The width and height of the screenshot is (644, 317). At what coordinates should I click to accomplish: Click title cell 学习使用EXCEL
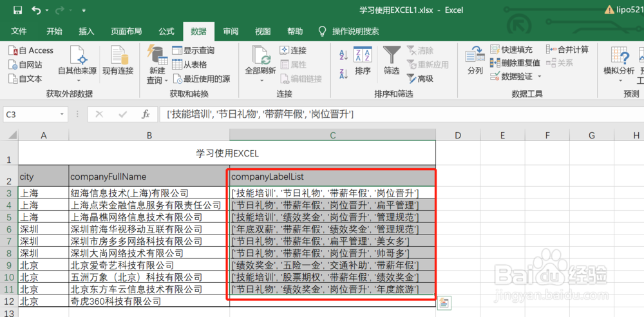pos(227,153)
